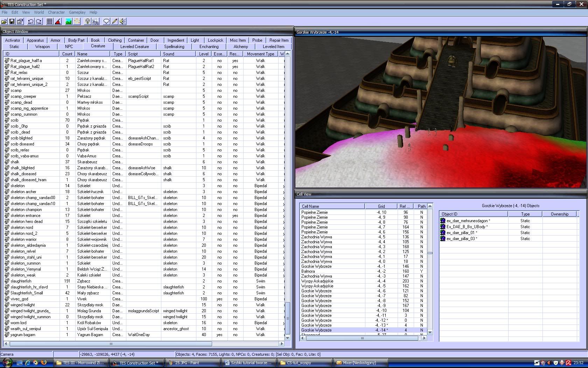Click the Redo toolbar icon
588x368 pixels.
[39, 21]
